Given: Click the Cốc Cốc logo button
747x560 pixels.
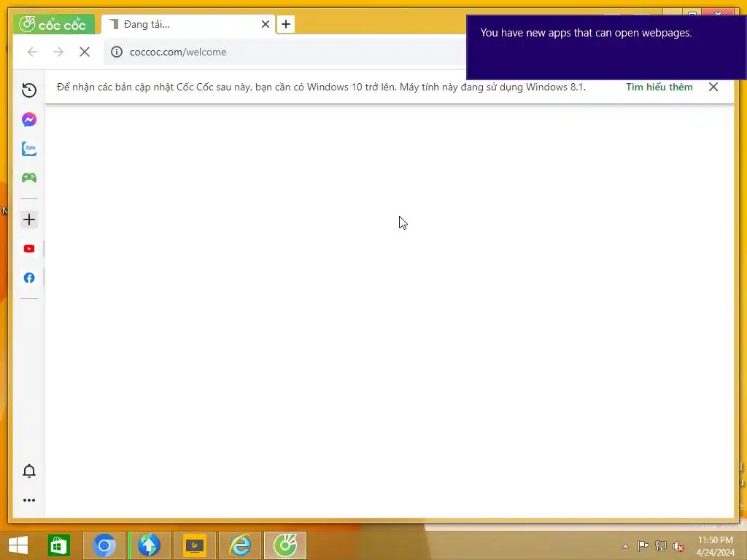Looking at the screenshot, I should point(53,24).
